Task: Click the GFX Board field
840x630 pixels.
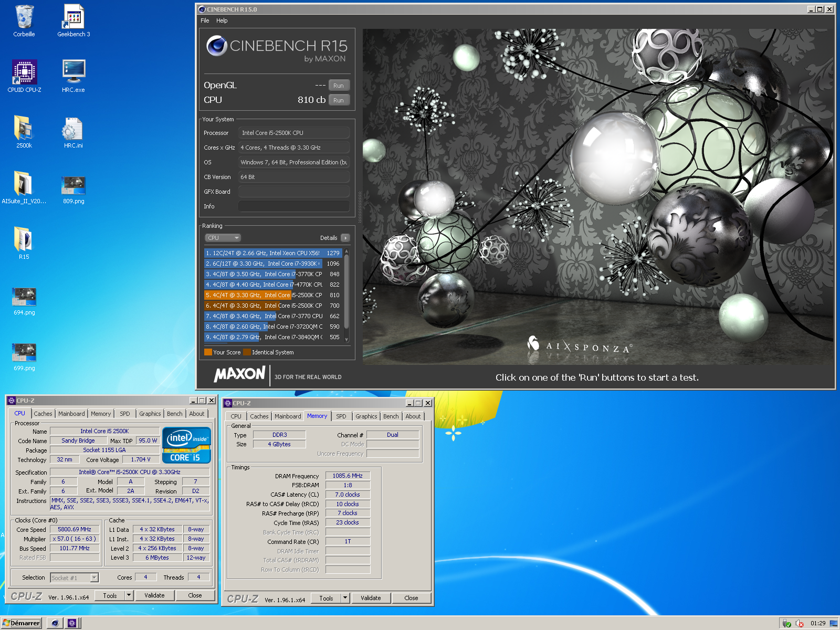Action: [293, 192]
